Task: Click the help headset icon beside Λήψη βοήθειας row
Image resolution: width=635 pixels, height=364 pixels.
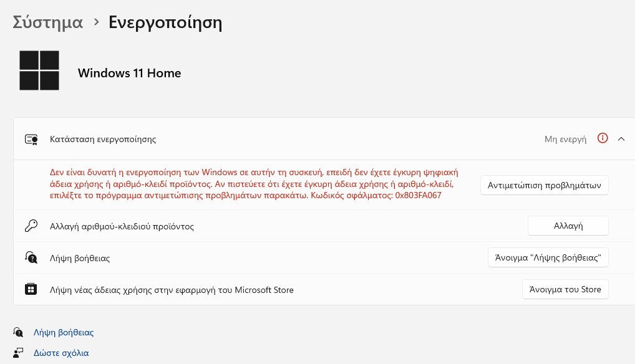Action: click(x=31, y=257)
